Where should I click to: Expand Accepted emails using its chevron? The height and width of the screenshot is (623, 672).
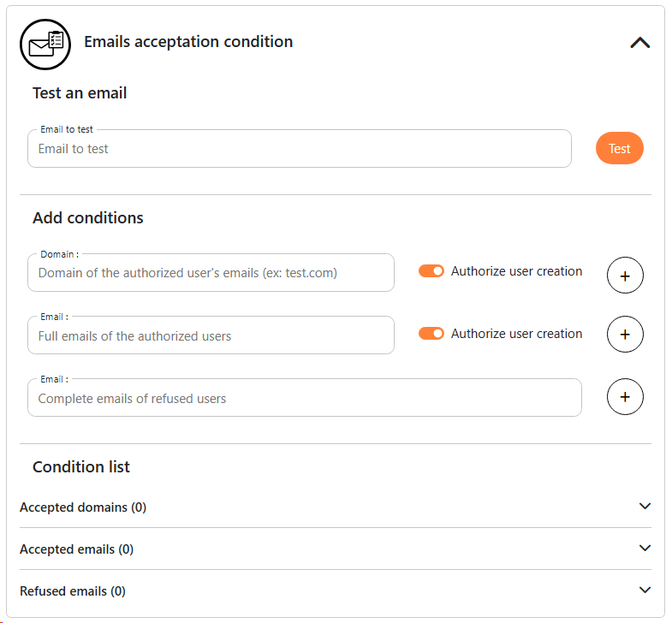[x=645, y=549]
